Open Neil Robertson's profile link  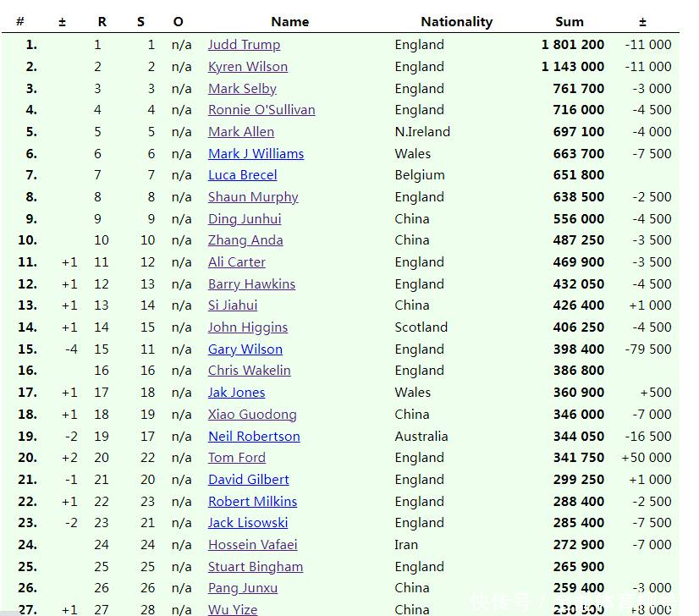pyautogui.click(x=254, y=437)
